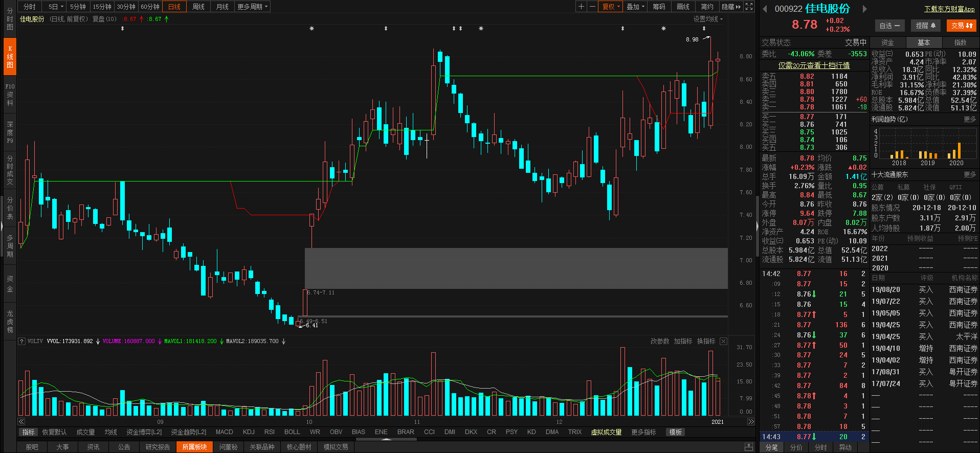Open 深度F9 sidebar item
Image resolution: width=980 pixels, height=453 pixels.
[10, 132]
